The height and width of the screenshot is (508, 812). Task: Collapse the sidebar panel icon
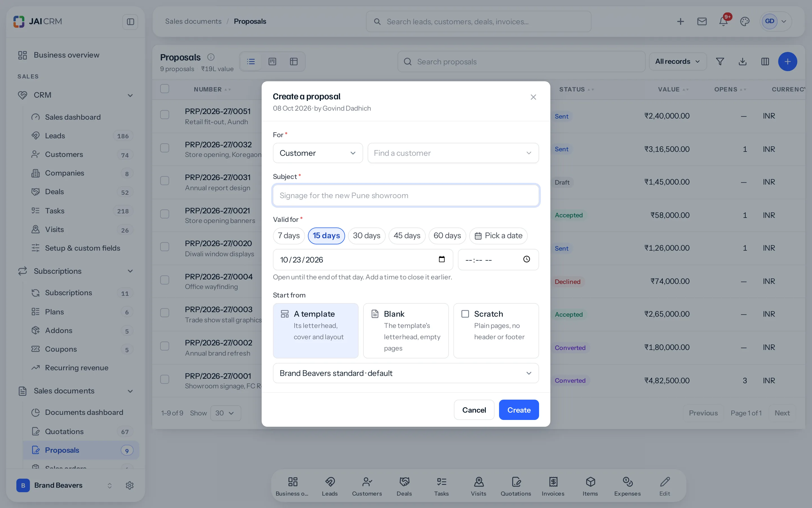[x=130, y=22]
